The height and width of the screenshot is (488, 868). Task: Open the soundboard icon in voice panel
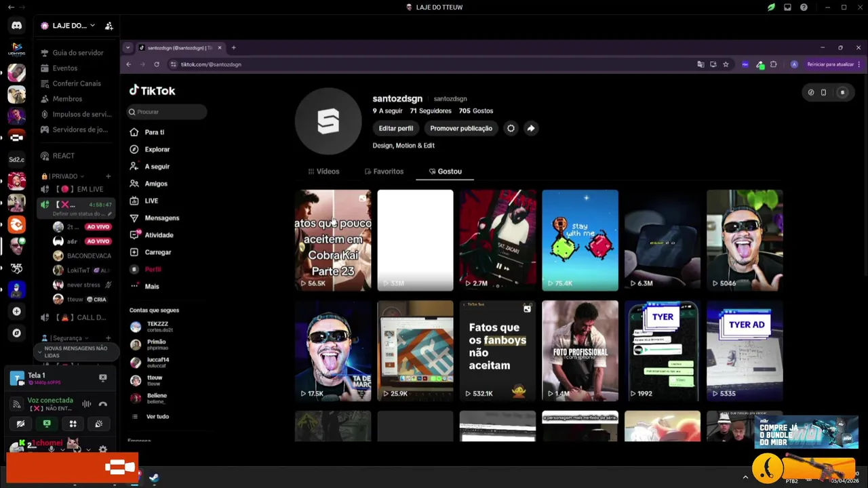pos(99,424)
